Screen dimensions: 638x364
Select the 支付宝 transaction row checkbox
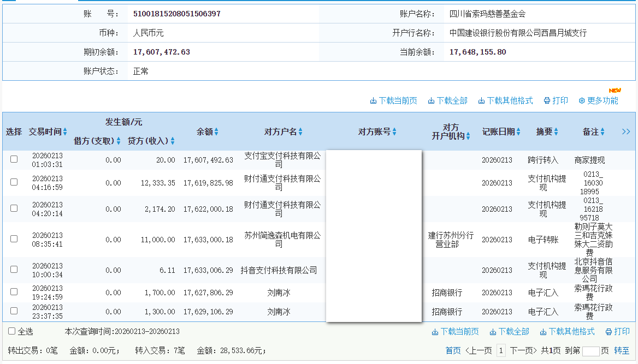tap(14, 160)
